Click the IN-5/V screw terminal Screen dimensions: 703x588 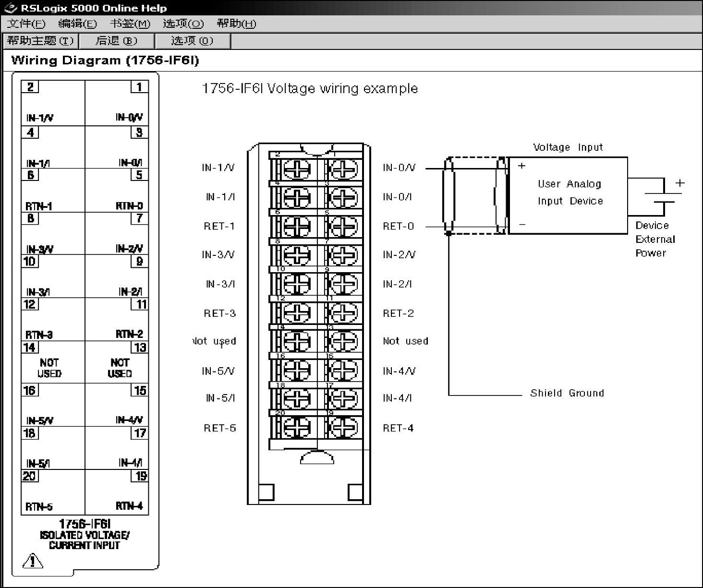click(297, 371)
